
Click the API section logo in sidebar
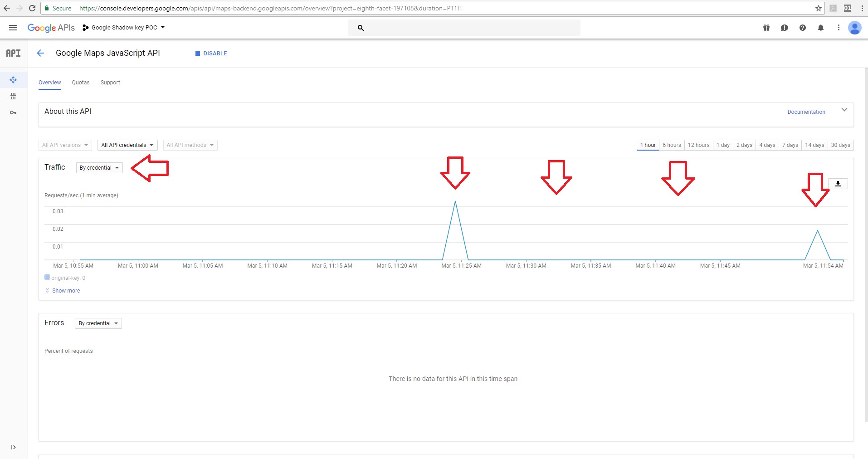[13, 53]
